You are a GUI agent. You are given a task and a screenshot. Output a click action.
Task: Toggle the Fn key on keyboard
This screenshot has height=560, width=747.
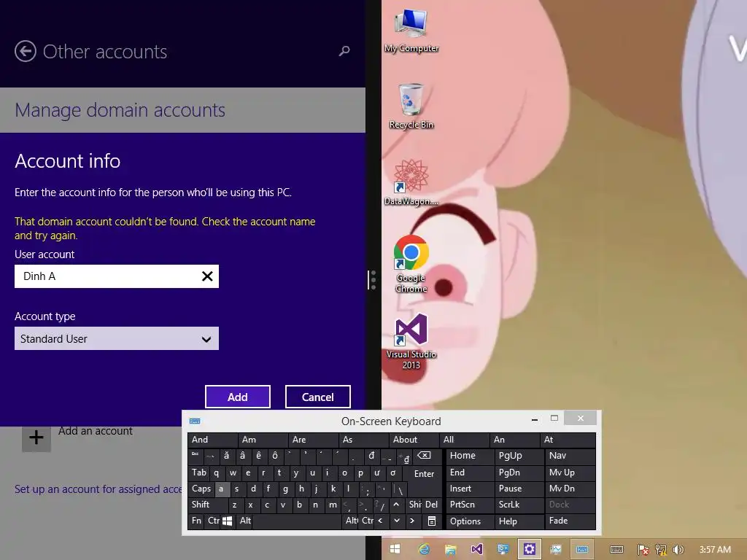click(196, 521)
